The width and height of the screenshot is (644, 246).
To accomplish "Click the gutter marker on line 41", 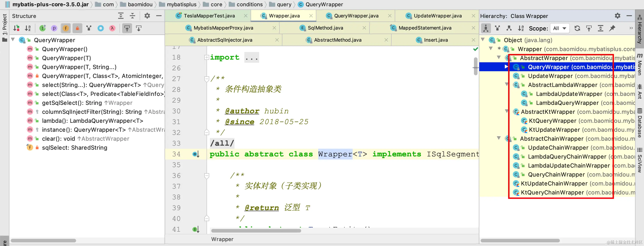I will click(x=196, y=229).
